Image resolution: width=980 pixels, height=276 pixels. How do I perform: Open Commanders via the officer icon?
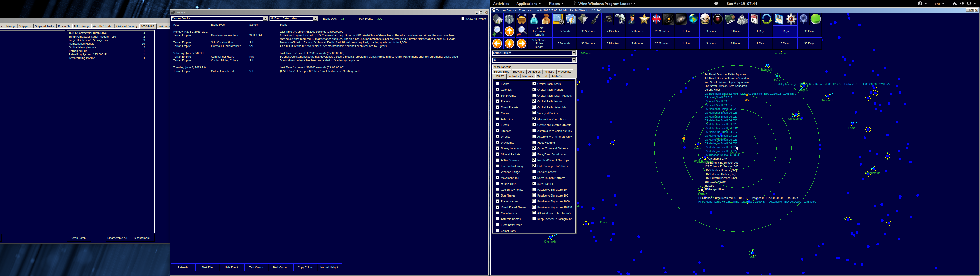[x=632, y=19]
